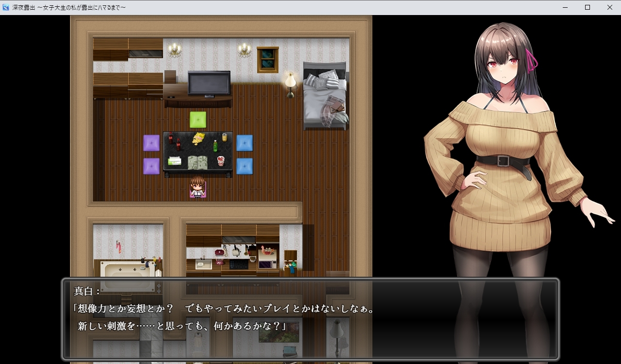Click the framed window on the wall
This screenshot has width=621, height=364.
[x=267, y=60]
